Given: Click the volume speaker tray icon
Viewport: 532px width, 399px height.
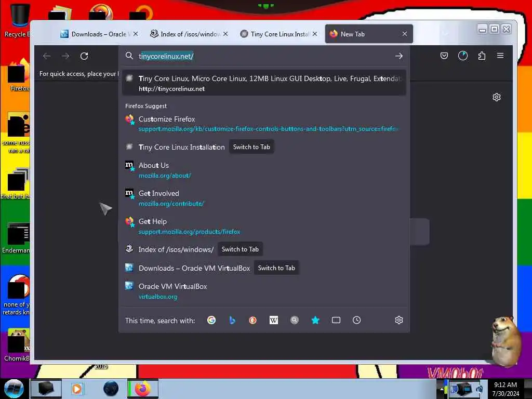Looking at the screenshot, I should point(480,389).
